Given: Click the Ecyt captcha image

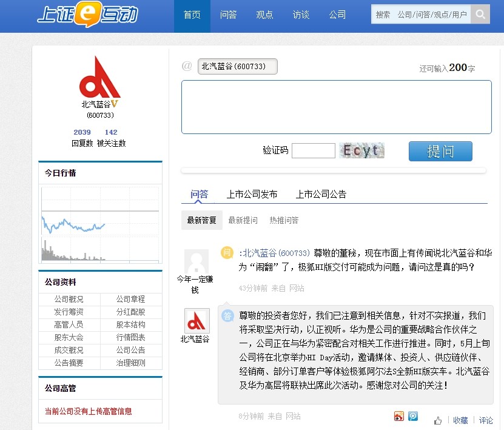Looking at the screenshot, I should 361,150.
